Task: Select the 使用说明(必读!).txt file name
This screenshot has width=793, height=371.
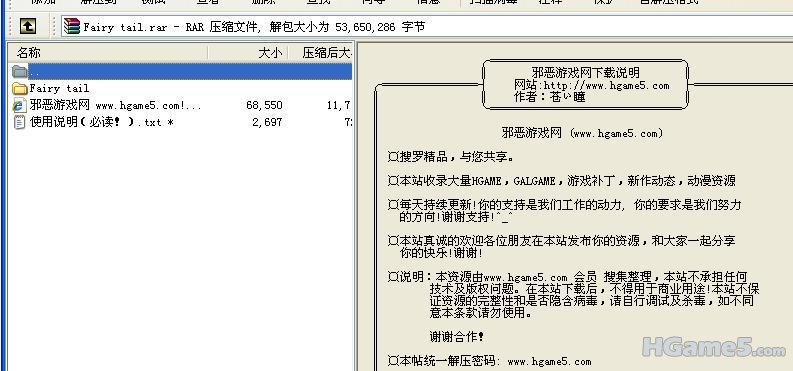Action: pos(102,122)
